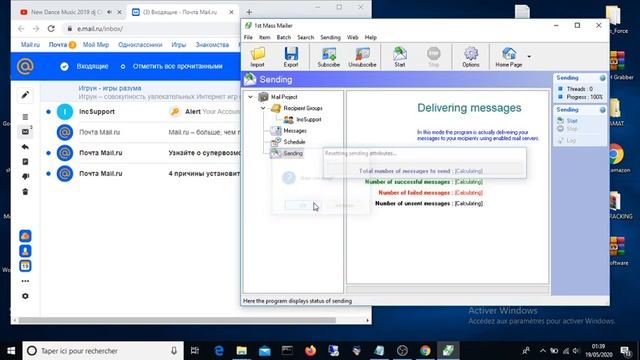
Task: Click the Windows Start button
Action: (11, 351)
